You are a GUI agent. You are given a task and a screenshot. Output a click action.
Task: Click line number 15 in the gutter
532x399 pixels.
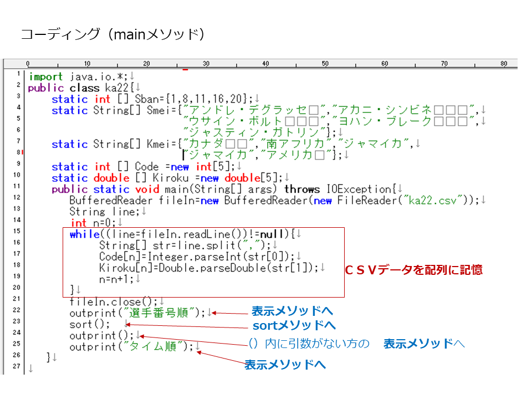pos(17,231)
